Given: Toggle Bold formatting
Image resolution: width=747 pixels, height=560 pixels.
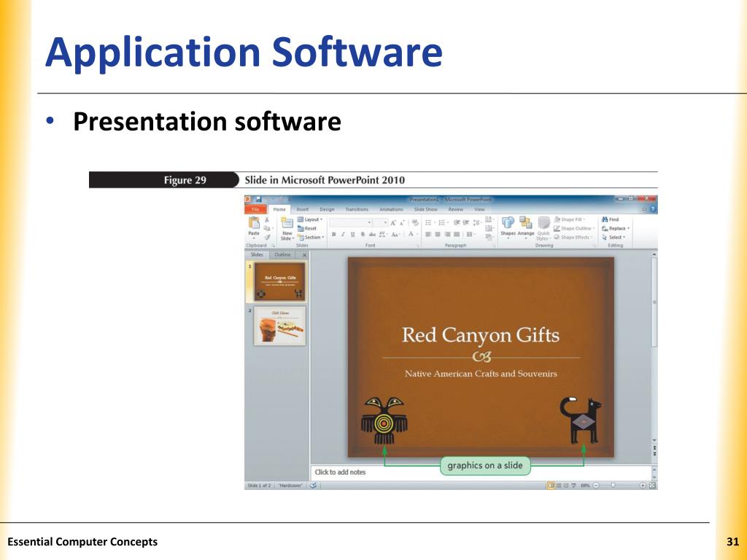Looking at the screenshot, I should point(334,234).
